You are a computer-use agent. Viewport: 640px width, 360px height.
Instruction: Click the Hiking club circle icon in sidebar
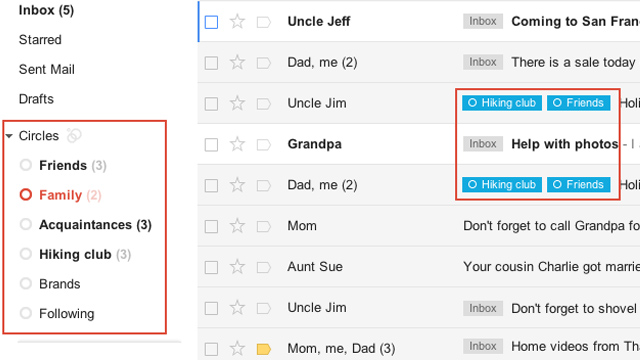[x=26, y=254]
